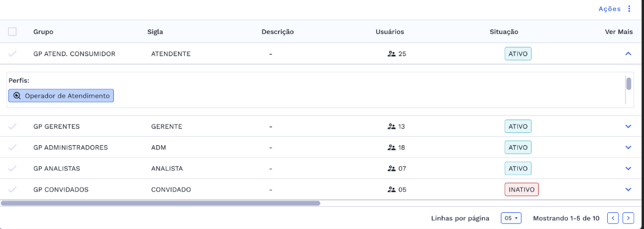This screenshot has width=644, height=229.
Task: Sort by the Grupo column header
Action: (x=44, y=32)
